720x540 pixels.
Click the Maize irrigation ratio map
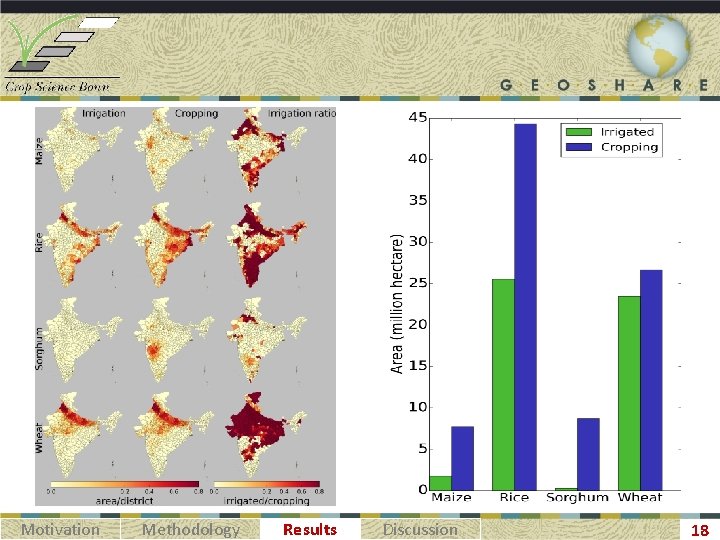coord(264,151)
